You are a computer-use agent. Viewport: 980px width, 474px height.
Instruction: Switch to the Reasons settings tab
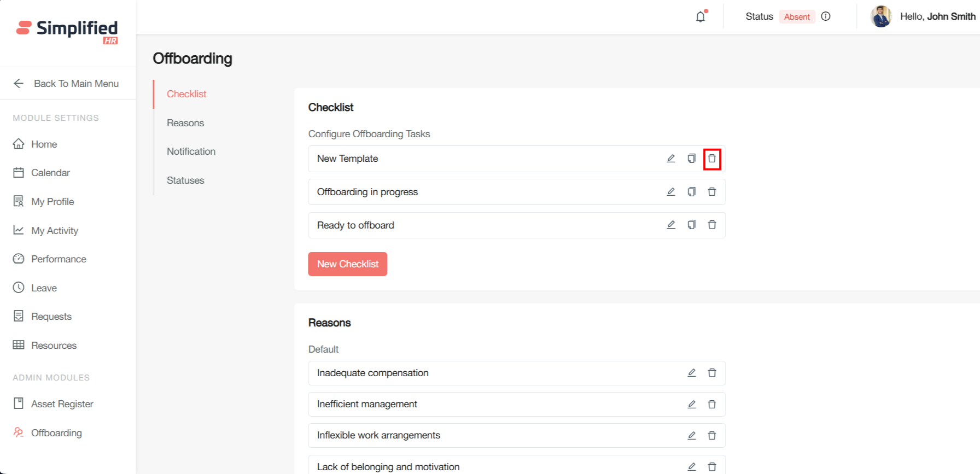pos(185,123)
